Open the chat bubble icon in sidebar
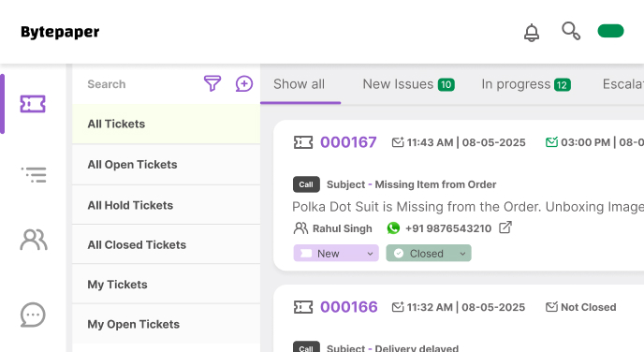644x352 pixels. (33, 315)
